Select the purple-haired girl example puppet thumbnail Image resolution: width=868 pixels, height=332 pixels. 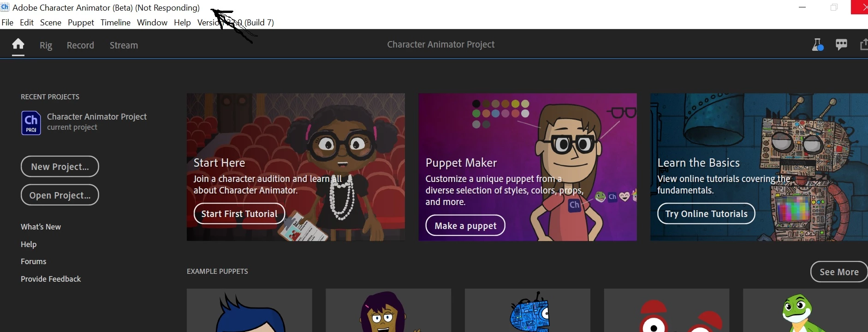[388, 310]
